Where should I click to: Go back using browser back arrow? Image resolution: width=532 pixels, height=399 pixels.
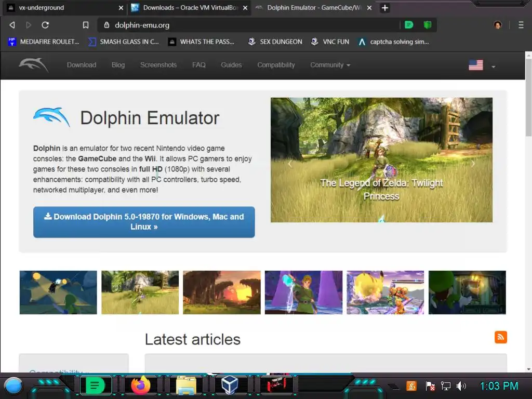tap(12, 25)
